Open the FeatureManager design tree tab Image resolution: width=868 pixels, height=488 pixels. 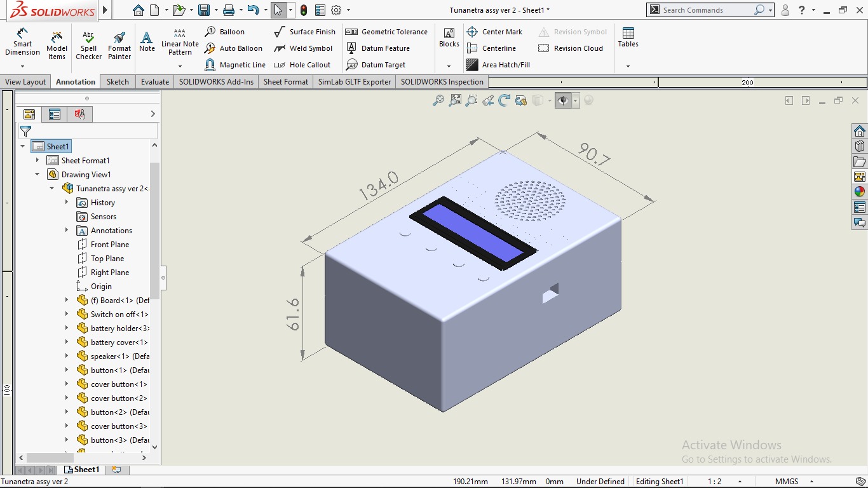tap(29, 114)
